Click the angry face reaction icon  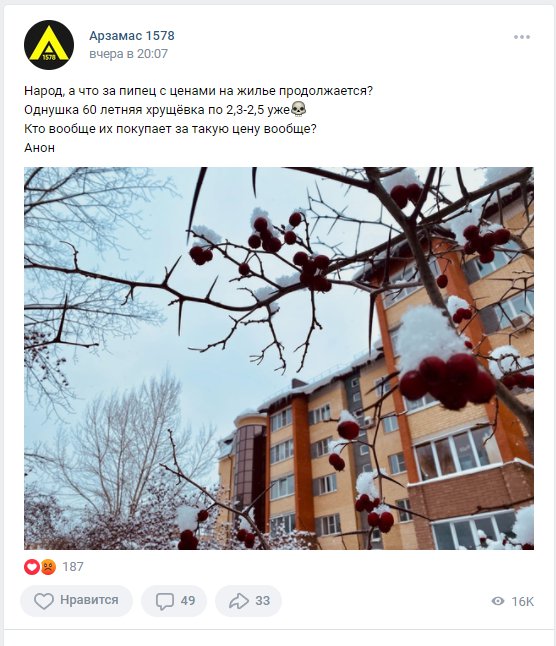[x=48, y=567]
